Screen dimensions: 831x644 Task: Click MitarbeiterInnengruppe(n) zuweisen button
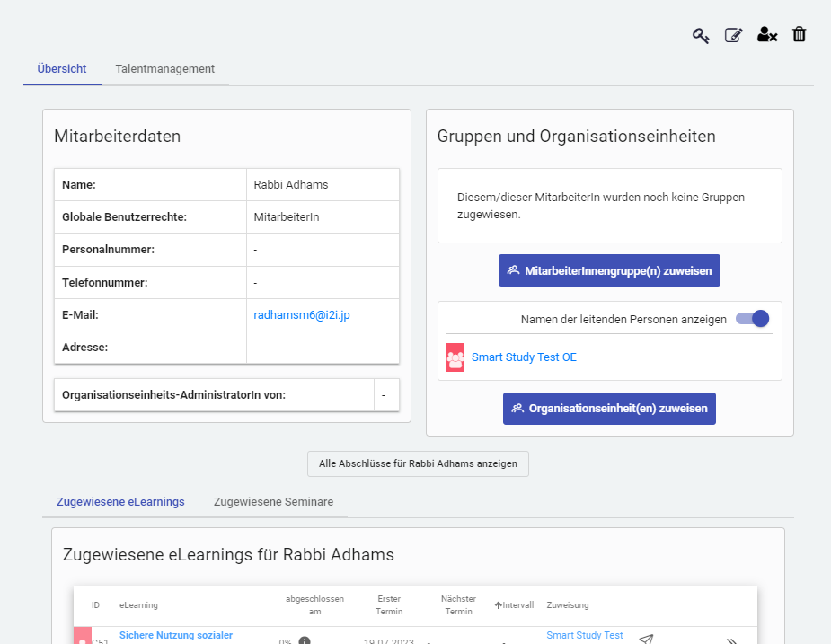609,270
